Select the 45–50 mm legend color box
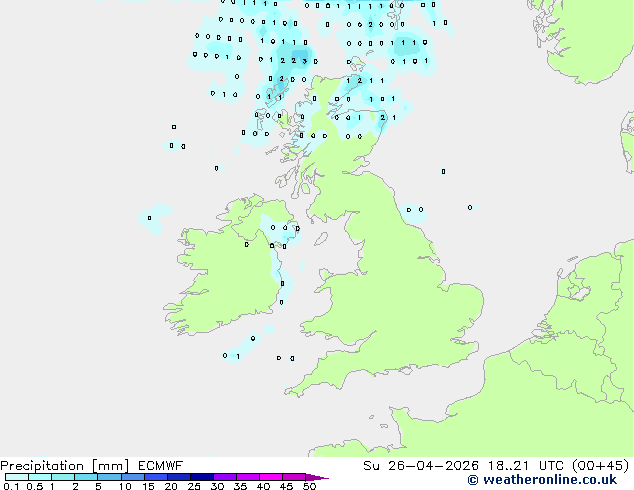 pos(294,477)
